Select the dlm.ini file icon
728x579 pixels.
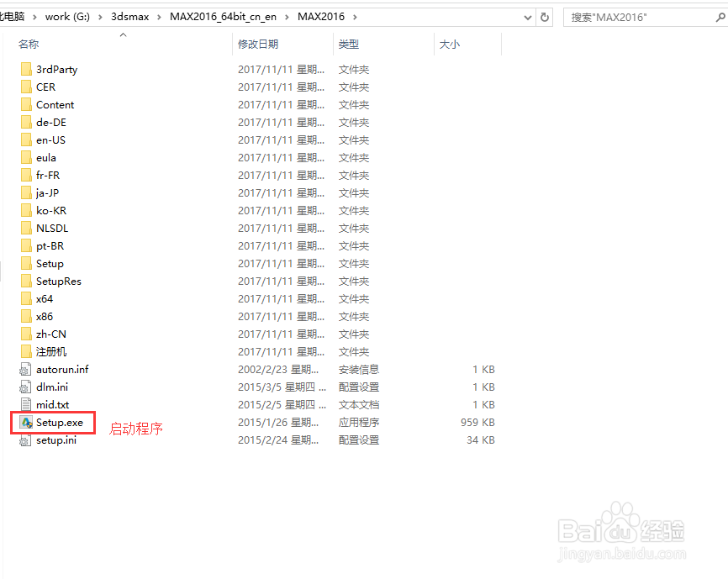click(25, 387)
